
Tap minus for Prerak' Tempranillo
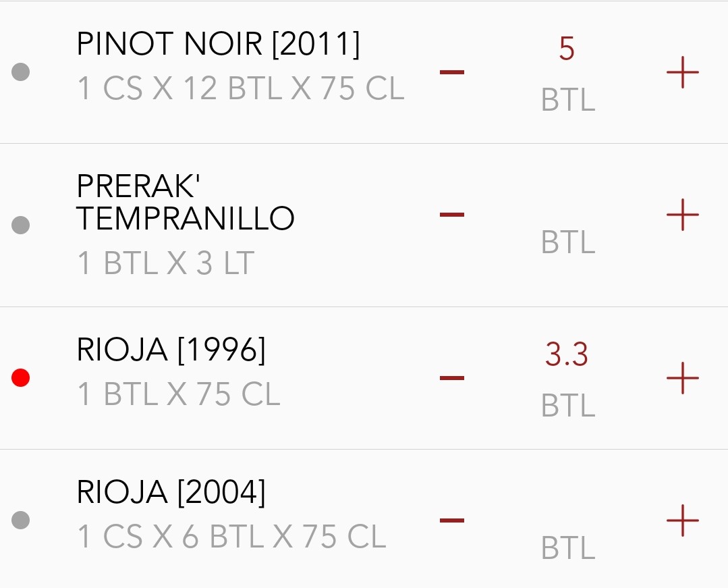point(452,215)
